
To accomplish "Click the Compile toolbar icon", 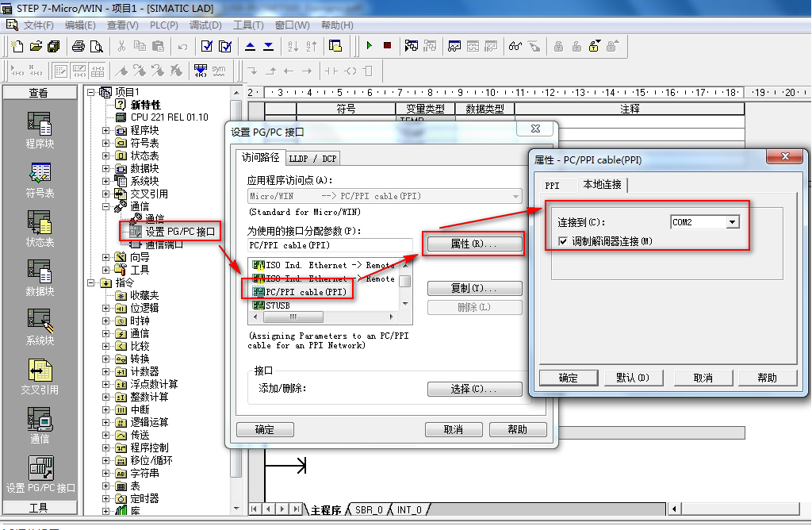I will pos(207,47).
